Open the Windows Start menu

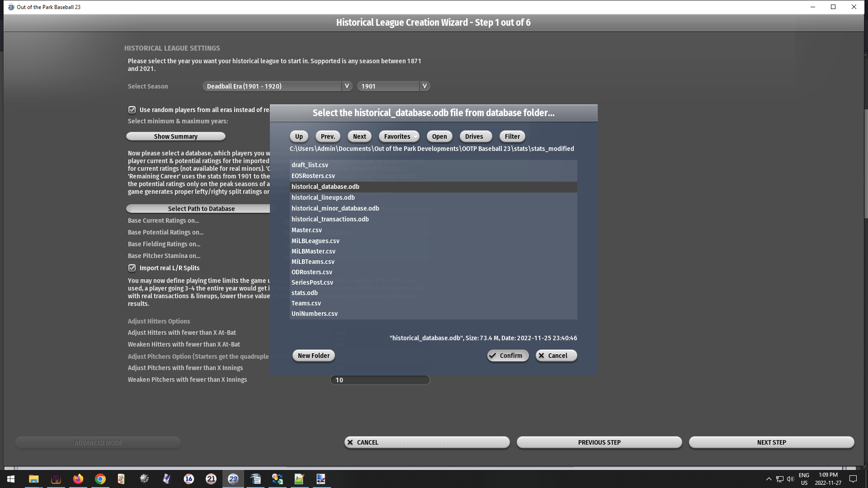click(11, 479)
